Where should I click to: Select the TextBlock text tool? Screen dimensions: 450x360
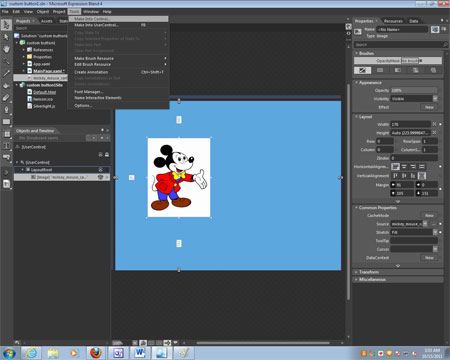tap(6, 146)
